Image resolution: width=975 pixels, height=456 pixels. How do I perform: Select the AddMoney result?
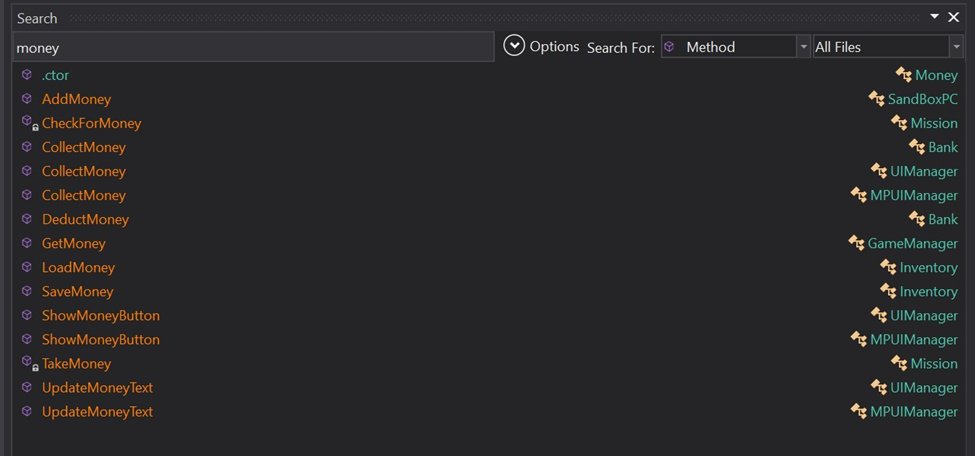coord(76,99)
